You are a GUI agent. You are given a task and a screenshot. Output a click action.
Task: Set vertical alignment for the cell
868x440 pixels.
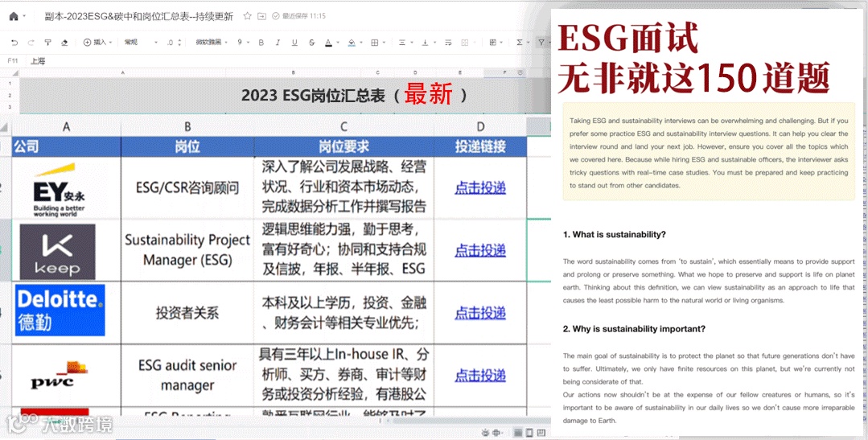coord(425,43)
